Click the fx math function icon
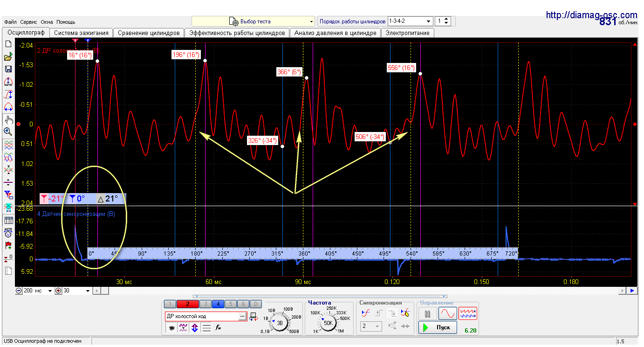 coord(218,328)
